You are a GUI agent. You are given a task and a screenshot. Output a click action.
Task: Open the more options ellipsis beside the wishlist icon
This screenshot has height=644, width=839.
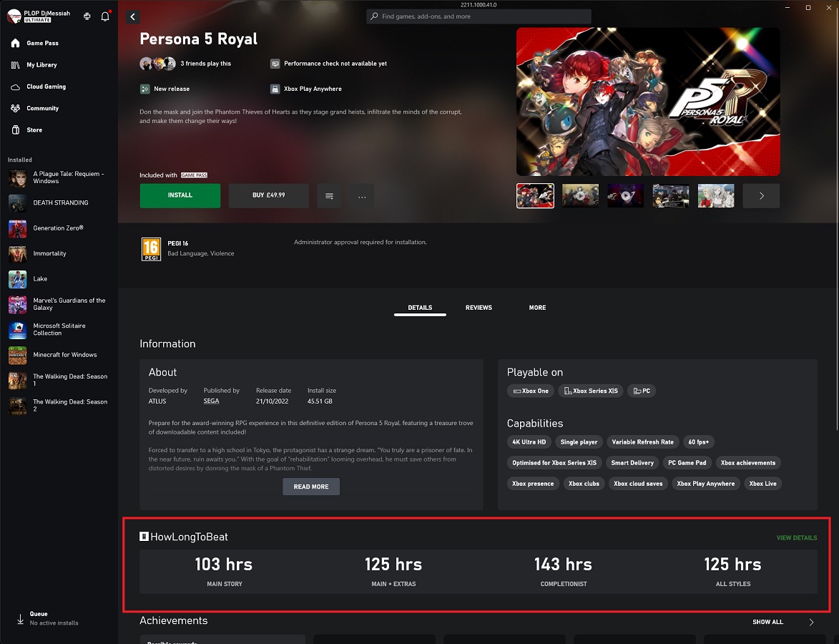point(362,195)
